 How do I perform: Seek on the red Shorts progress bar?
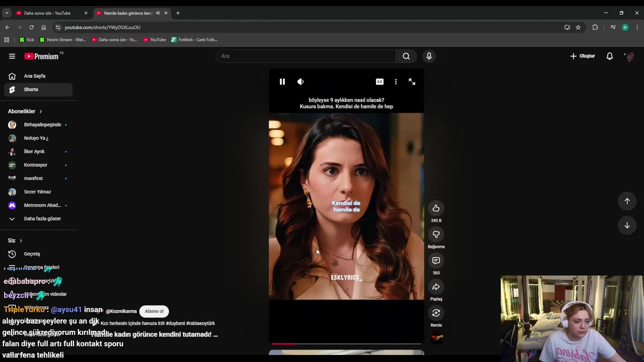(x=346, y=344)
